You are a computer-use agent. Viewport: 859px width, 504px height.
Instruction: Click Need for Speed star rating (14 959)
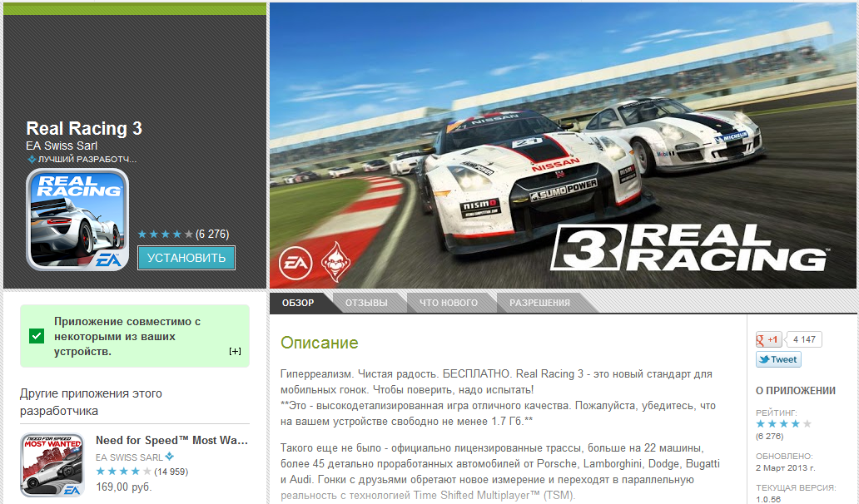pos(124,472)
